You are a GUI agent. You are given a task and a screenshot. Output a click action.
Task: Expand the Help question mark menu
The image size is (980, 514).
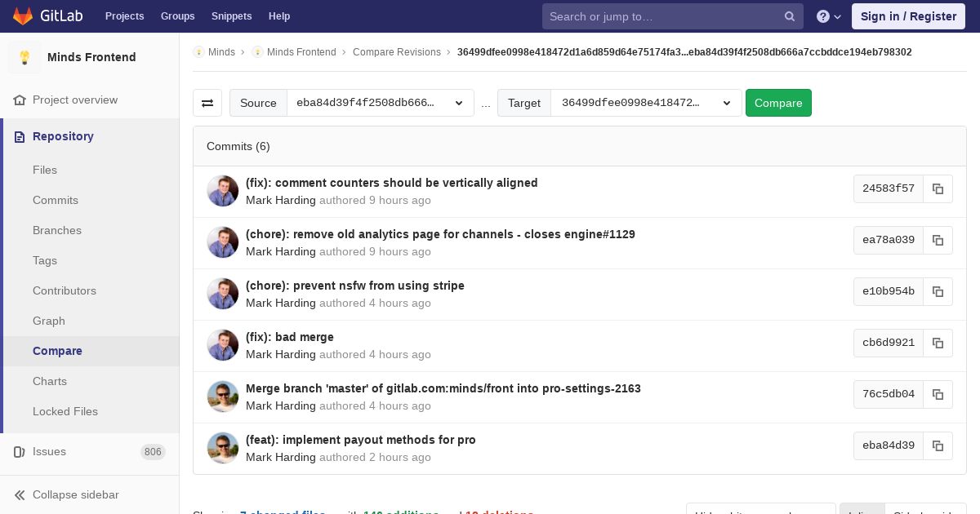[x=829, y=16]
